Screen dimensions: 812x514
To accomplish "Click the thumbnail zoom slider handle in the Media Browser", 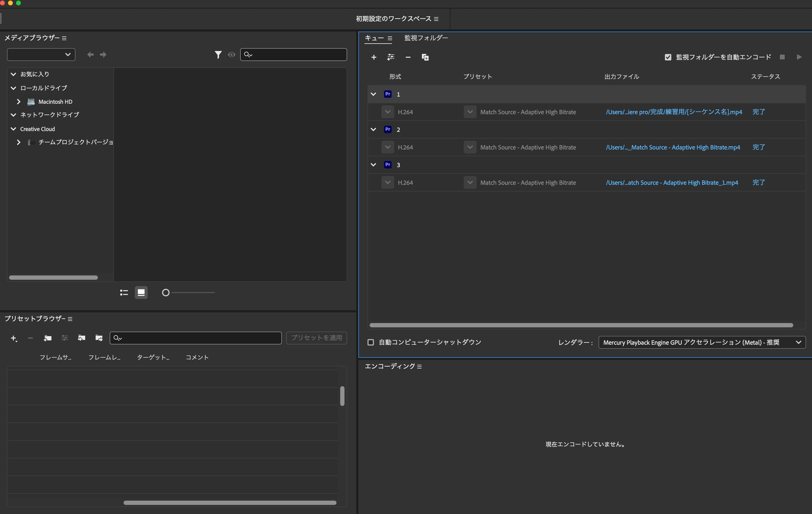I will [x=166, y=293].
